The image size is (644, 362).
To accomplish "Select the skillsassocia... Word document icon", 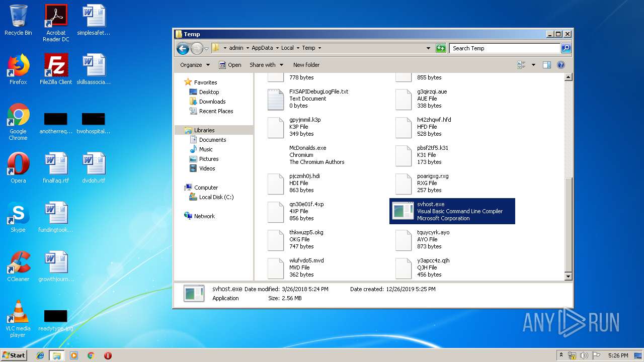I will 94,69.
